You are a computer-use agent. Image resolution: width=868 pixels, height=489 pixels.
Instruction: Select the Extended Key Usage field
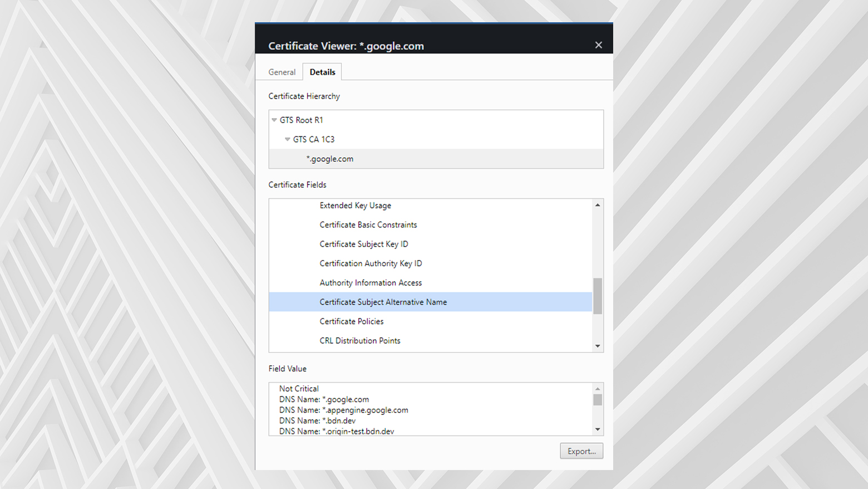tap(355, 205)
